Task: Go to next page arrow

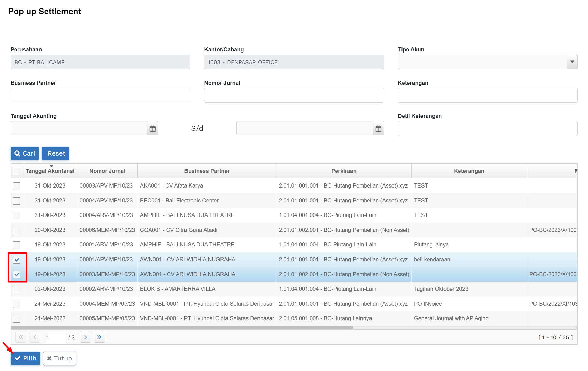Action: pyautogui.click(x=85, y=337)
